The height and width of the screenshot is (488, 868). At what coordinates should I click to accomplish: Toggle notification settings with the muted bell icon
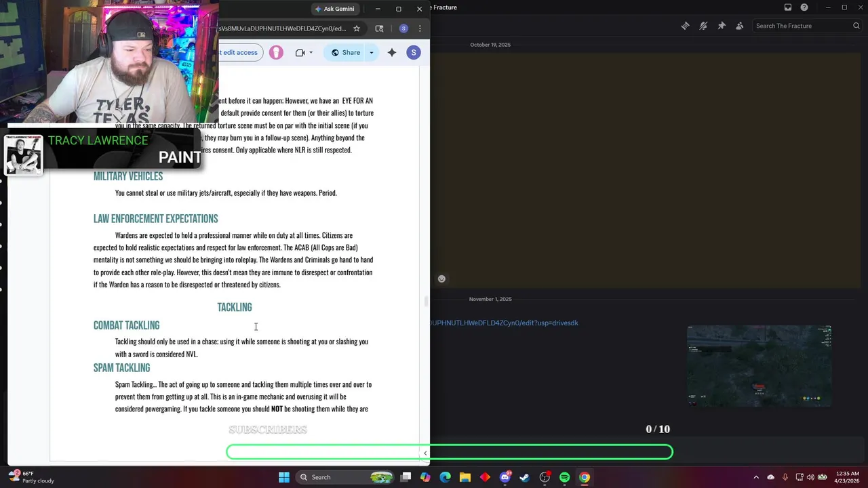coord(703,26)
